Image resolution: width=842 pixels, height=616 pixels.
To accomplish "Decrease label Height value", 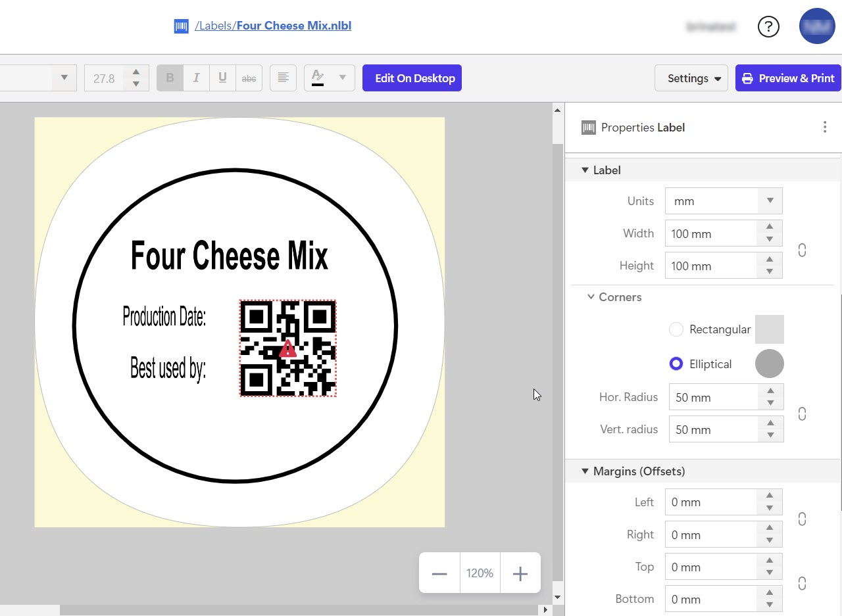I will (x=770, y=272).
